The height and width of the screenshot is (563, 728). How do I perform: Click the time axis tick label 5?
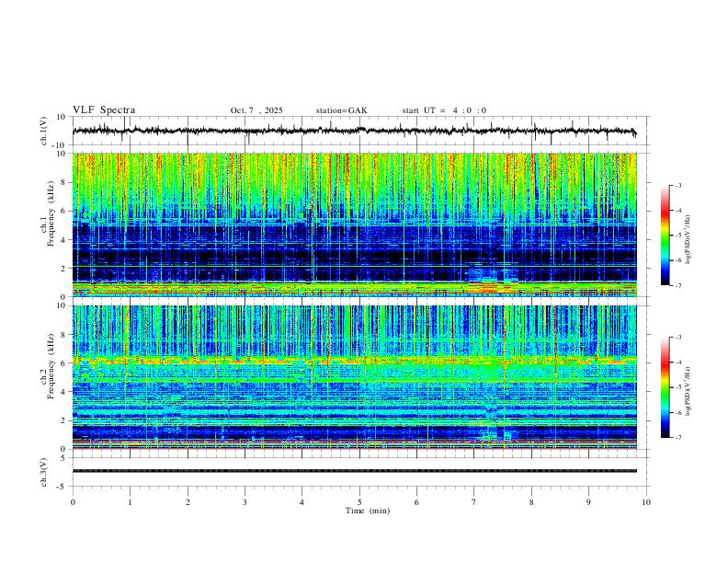pyautogui.click(x=359, y=502)
